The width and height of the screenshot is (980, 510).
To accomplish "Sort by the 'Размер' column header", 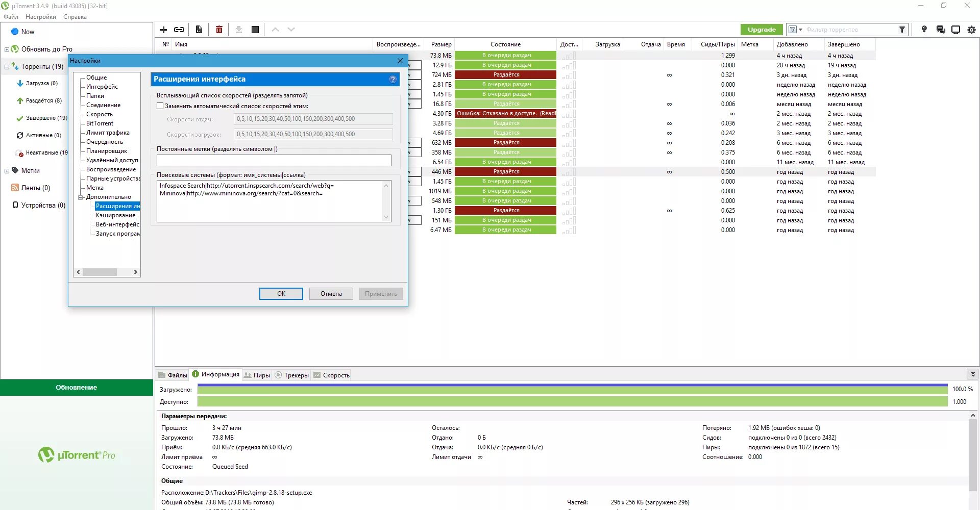I will pyautogui.click(x=441, y=44).
